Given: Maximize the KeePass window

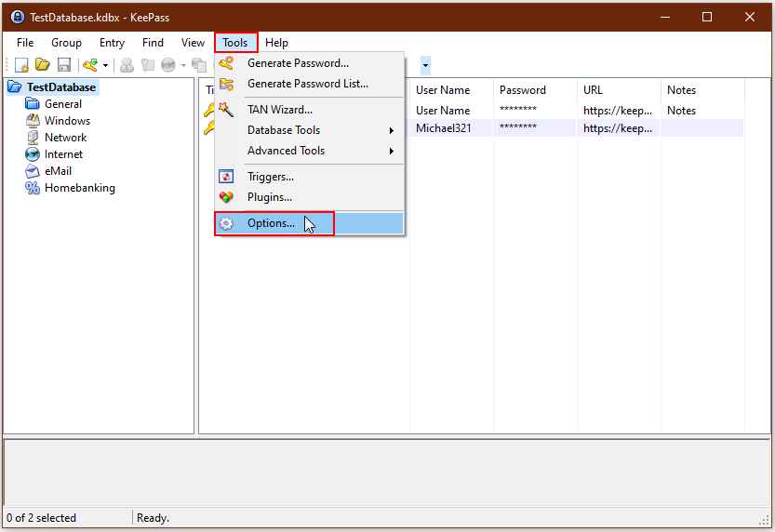Looking at the screenshot, I should point(707,17).
